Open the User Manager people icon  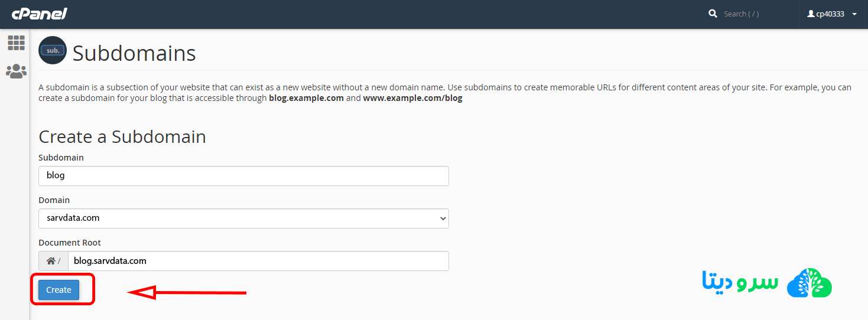[x=16, y=71]
